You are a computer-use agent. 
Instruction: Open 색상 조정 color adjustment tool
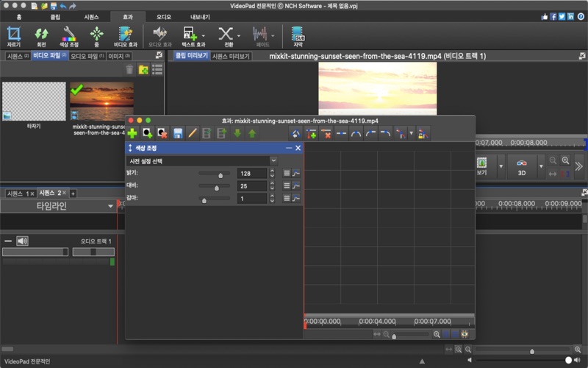click(x=69, y=35)
